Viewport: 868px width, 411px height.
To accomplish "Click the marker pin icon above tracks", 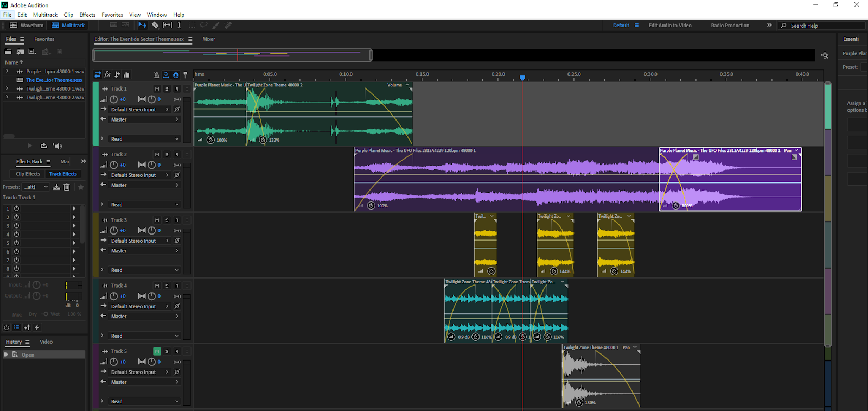I will 185,75.
